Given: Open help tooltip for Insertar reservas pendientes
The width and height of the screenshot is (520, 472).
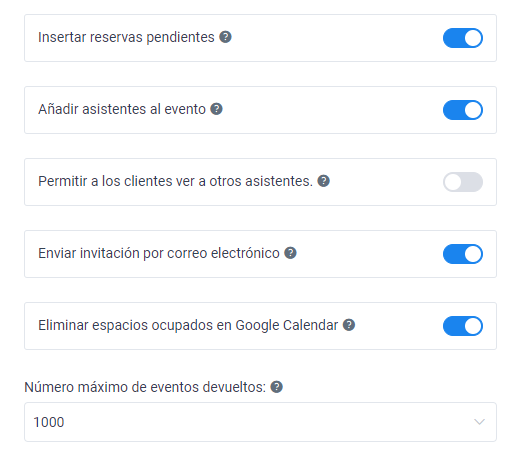Looking at the screenshot, I should [225, 37].
